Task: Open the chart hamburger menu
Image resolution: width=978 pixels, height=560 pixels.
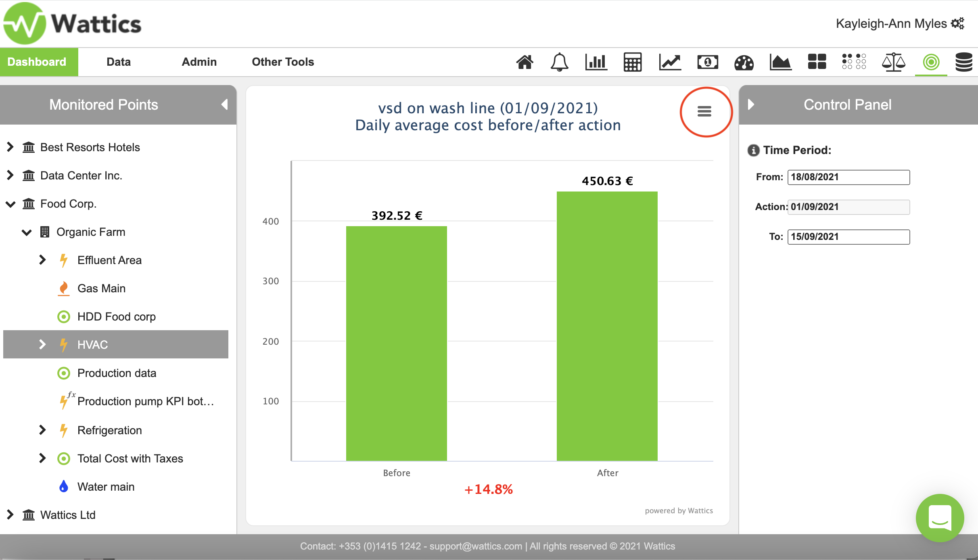Action: (704, 111)
